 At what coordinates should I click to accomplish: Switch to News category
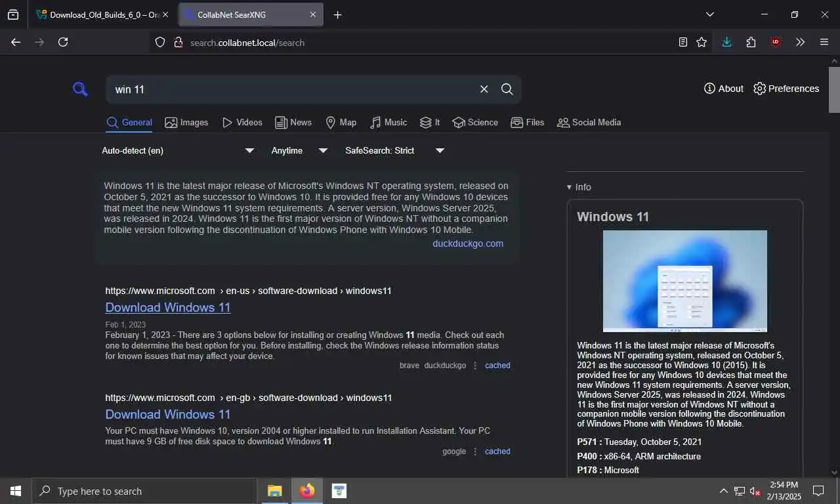tap(293, 122)
